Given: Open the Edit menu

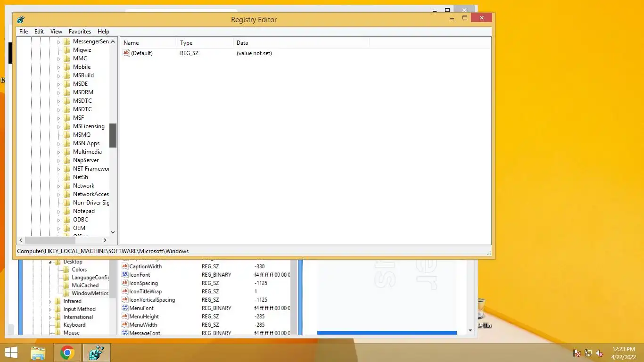Looking at the screenshot, I should pos(39,32).
